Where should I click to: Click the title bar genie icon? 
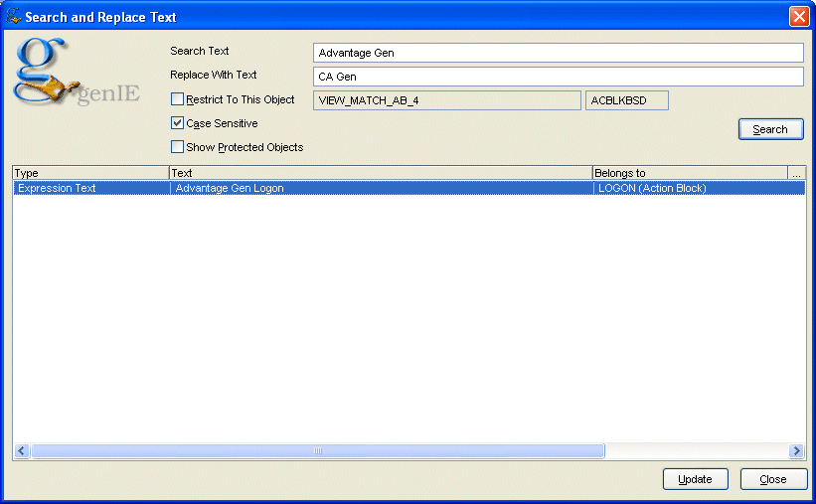point(13,17)
